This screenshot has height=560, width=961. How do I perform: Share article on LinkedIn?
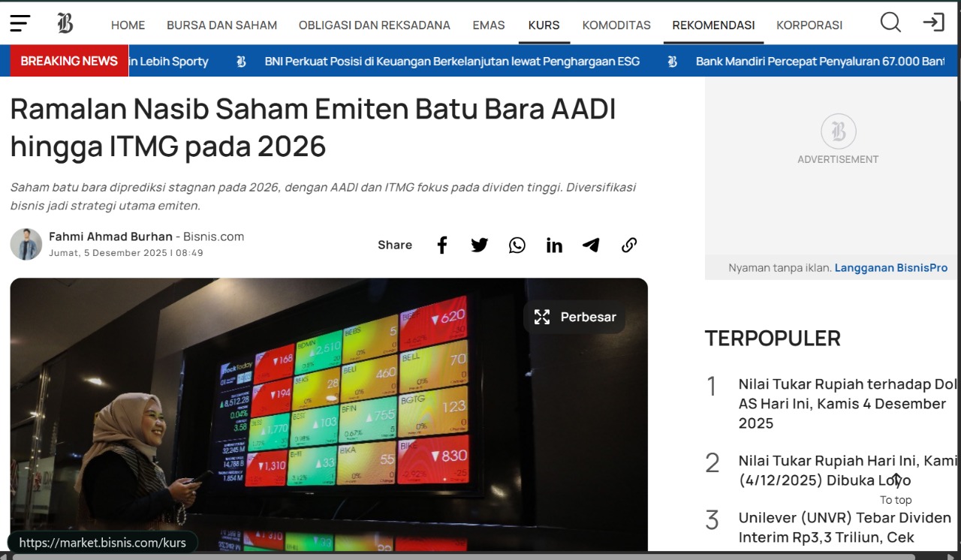(554, 245)
